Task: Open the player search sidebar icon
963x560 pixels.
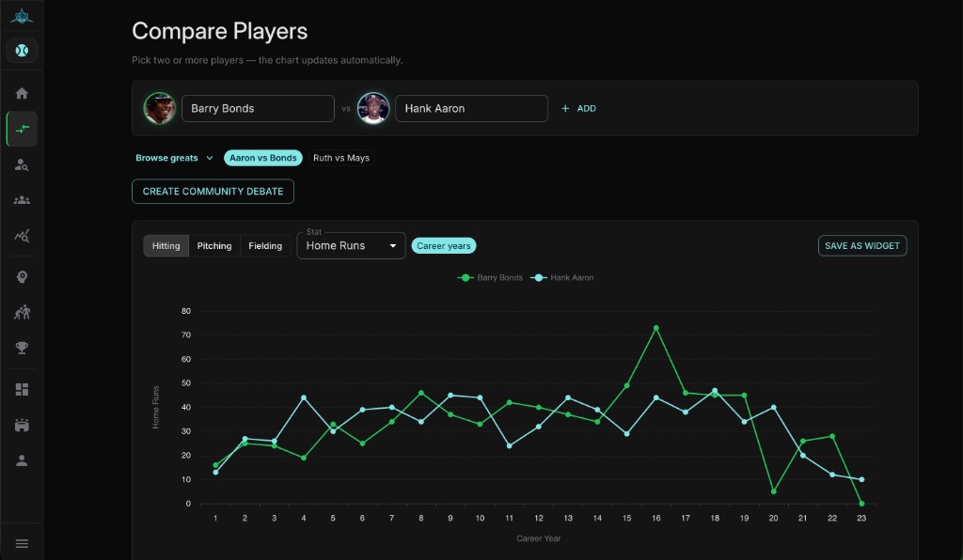Action: (x=22, y=164)
